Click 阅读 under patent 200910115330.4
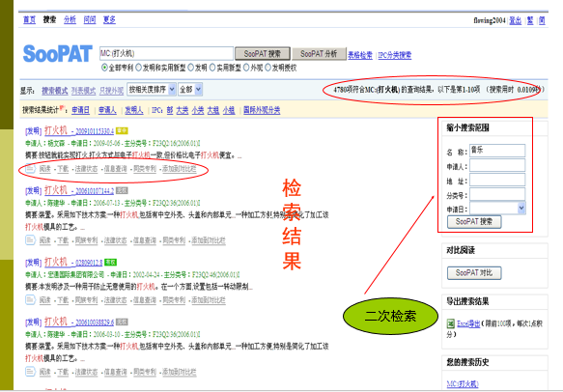The height and width of the screenshot is (392, 563). [x=44, y=168]
